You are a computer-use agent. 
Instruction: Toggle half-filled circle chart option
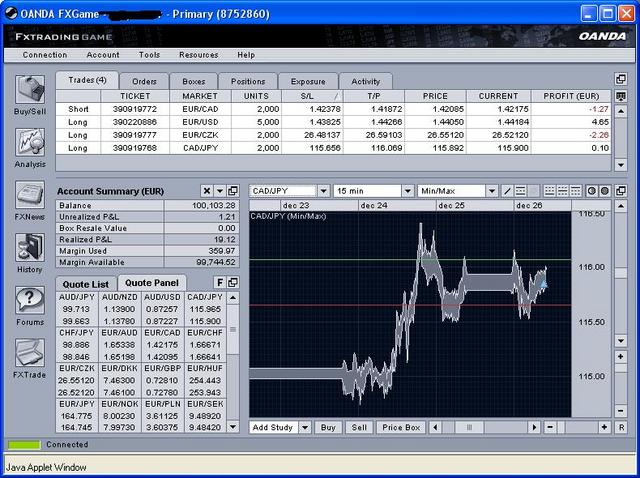pos(591,191)
